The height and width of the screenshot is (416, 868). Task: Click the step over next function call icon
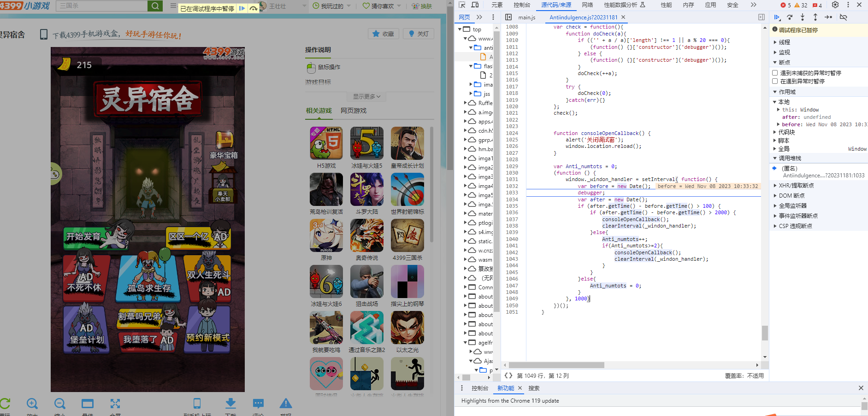point(790,17)
